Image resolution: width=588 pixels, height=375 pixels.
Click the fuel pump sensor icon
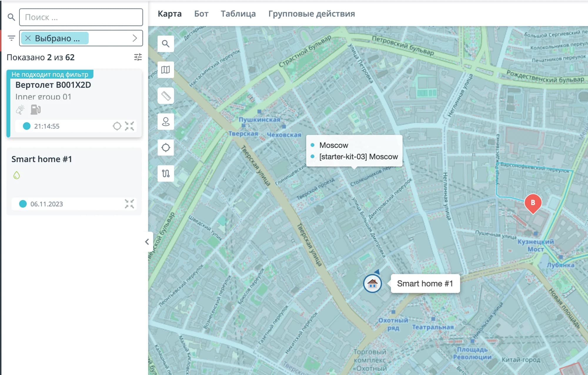36,110
